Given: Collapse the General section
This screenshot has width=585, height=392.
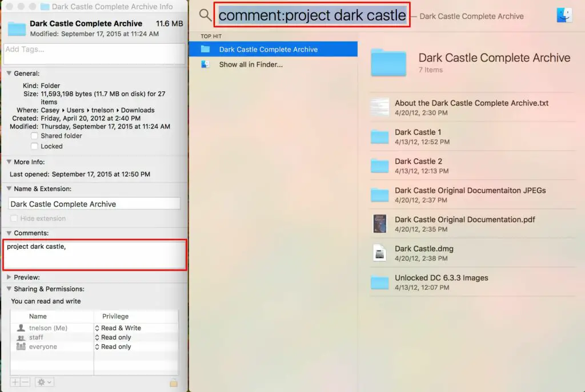Looking at the screenshot, I should tap(9, 74).
